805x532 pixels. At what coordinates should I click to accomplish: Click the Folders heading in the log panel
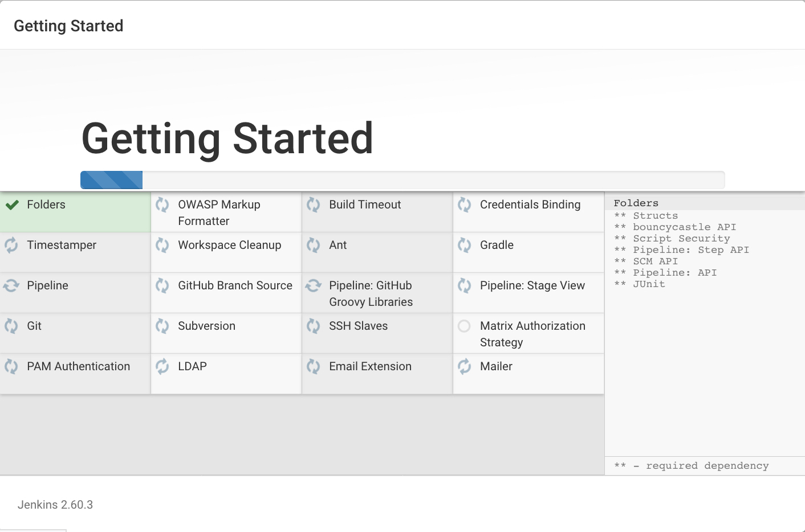click(x=636, y=203)
